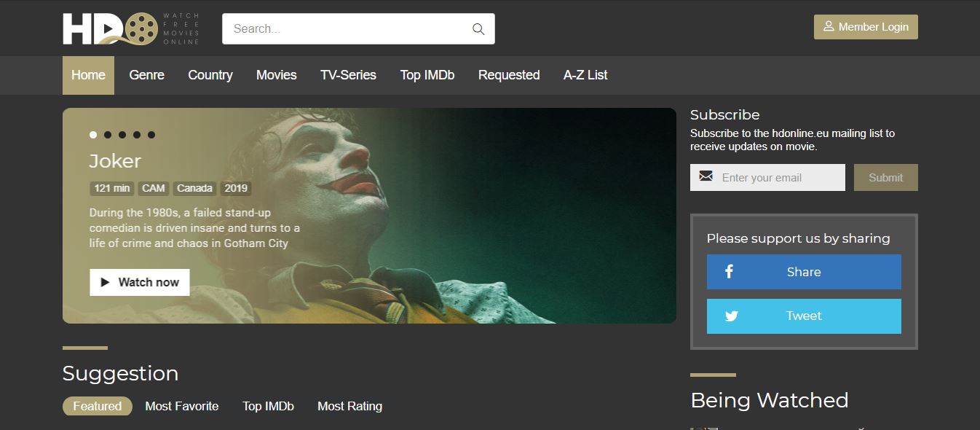Click the Joker movie title
This screenshot has width=980, height=430.
[x=115, y=161]
